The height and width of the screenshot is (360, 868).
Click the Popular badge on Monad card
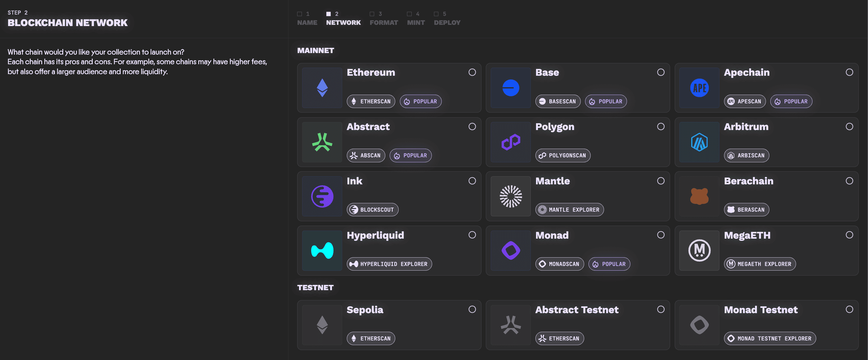(609, 264)
